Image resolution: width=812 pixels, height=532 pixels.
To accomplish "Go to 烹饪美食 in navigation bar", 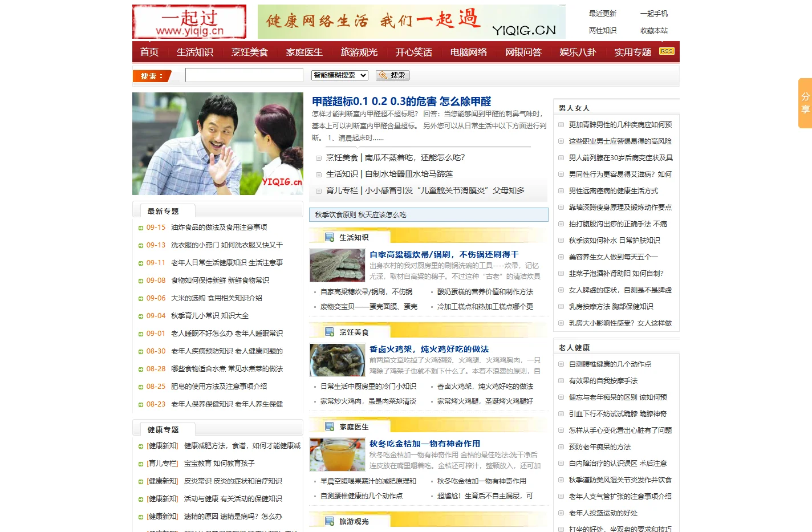I will tap(250, 52).
